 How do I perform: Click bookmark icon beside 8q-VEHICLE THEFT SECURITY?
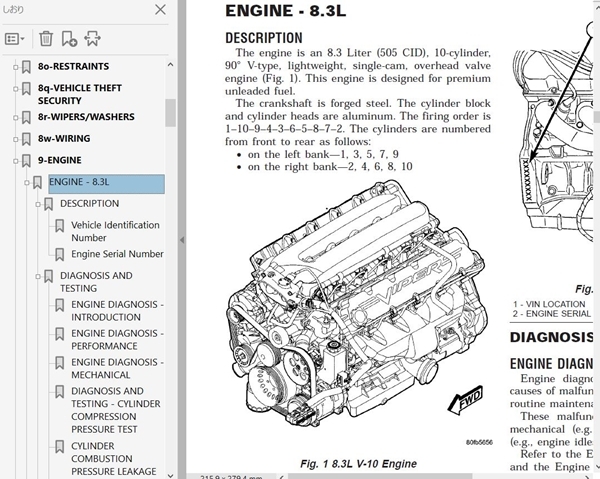click(x=26, y=89)
